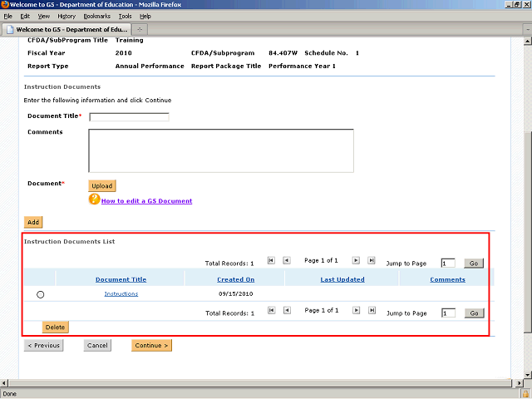
Task: Open the File menu
Action: coord(7,17)
